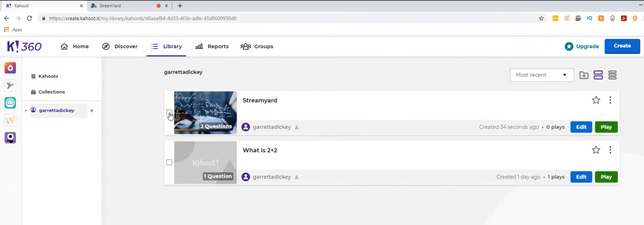
Task: Select the Library tab
Action: pyautogui.click(x=166, y=46)
